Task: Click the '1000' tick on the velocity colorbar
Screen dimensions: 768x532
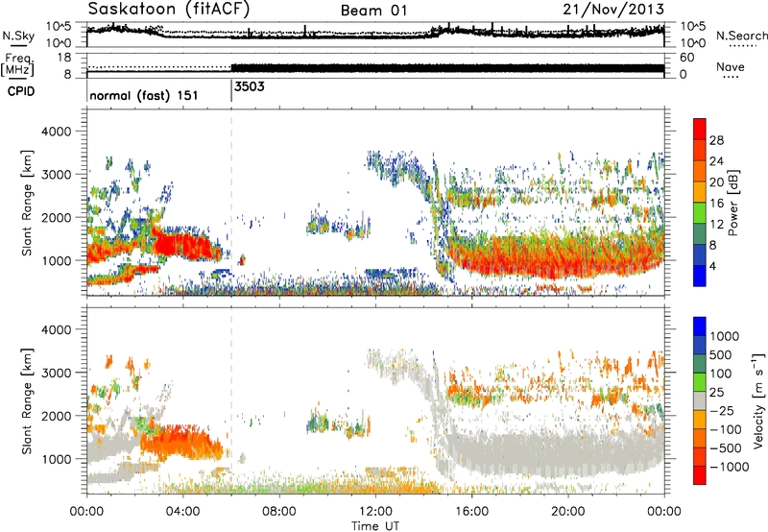Action: pyautogui.click(x=725, y=336)
